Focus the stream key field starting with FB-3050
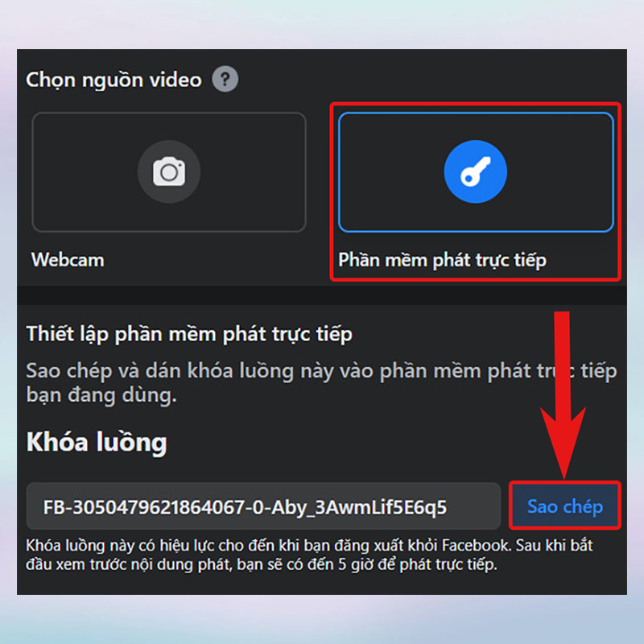644x644 pixels. click(x=263, y=506)
